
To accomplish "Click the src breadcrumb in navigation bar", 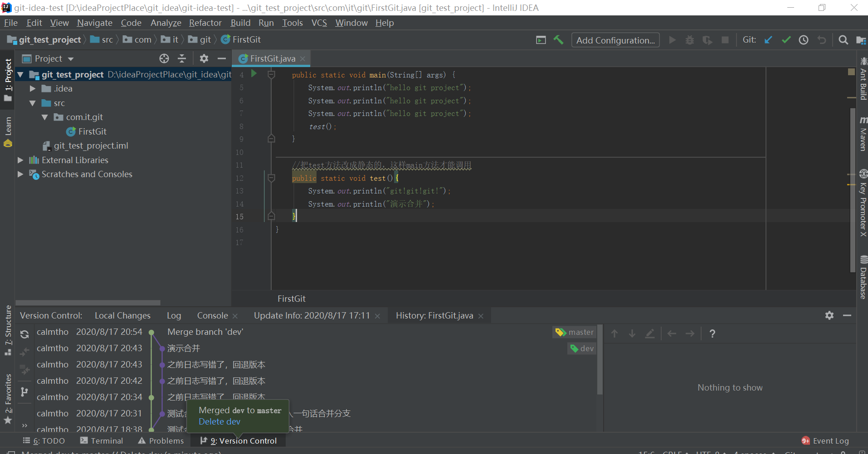I will (x=102, y=39).
